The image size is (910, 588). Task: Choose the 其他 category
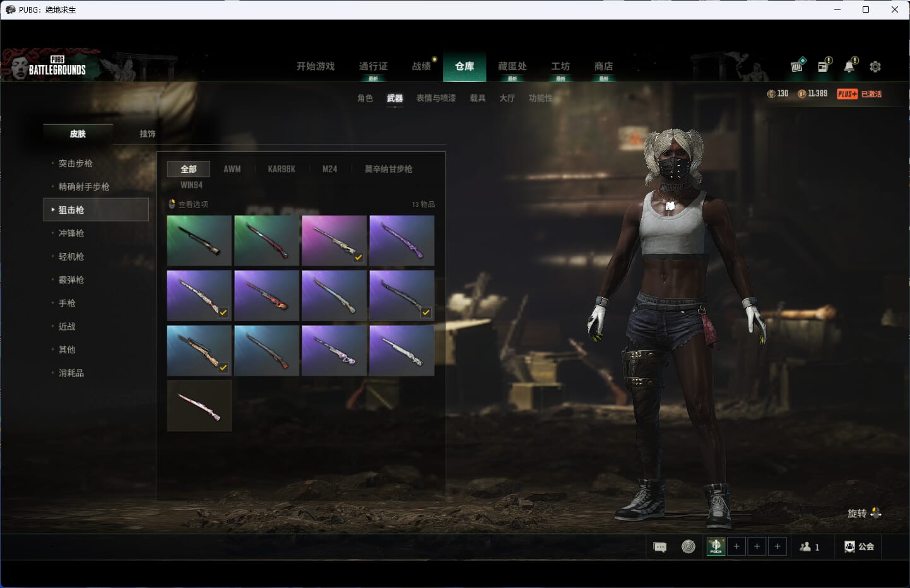pos(67,350)
